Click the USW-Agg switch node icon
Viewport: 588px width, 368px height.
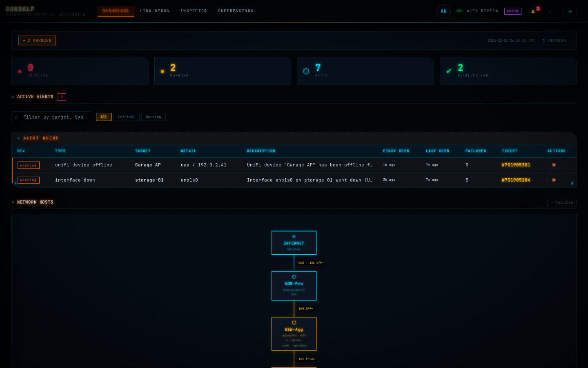(x=294, y=323)
